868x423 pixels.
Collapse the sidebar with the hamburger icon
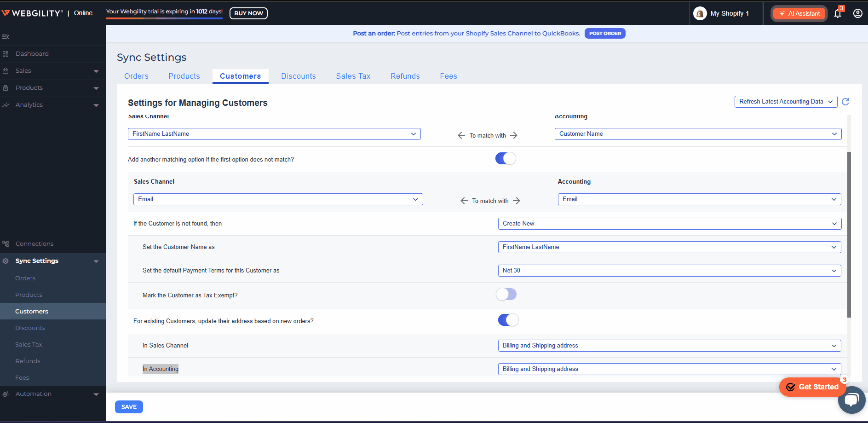(6, 37)
